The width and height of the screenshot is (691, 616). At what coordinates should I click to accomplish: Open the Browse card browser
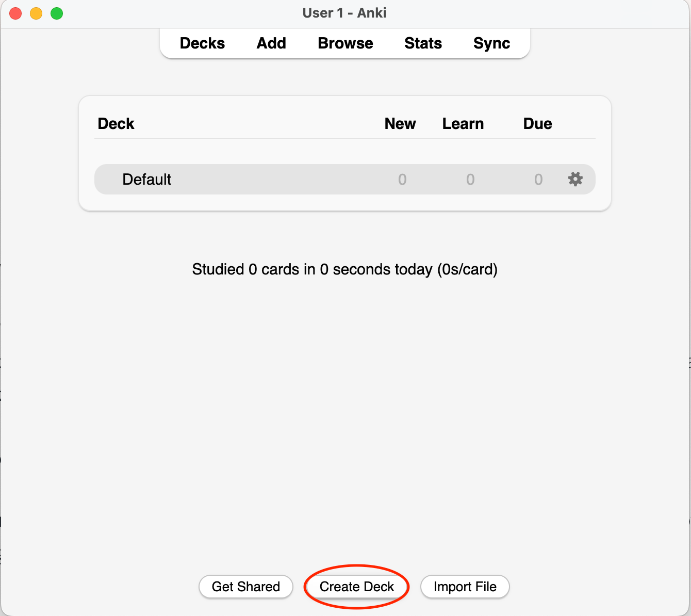click(x=345, y=43)
